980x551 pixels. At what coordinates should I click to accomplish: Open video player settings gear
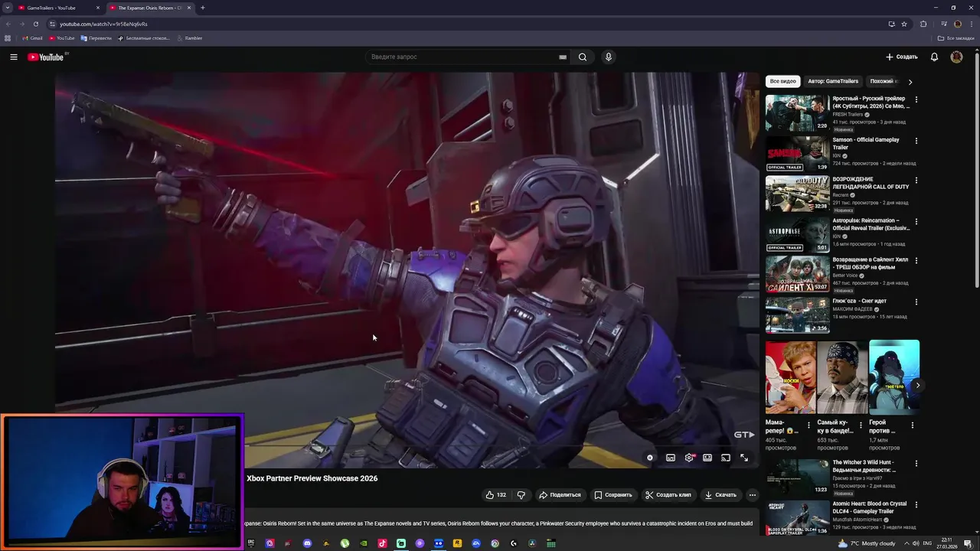[689, 458]
